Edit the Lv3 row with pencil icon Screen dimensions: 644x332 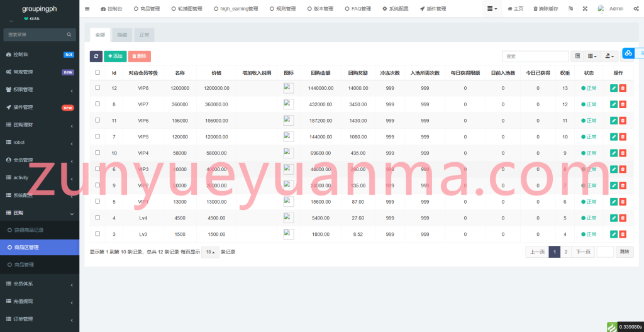coord(614,234)
